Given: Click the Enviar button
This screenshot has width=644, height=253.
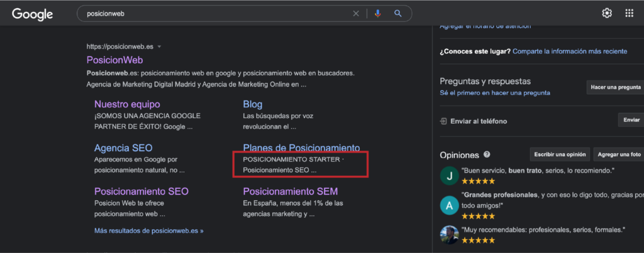Looking at the screenshot, I should [x=631, y=120].
